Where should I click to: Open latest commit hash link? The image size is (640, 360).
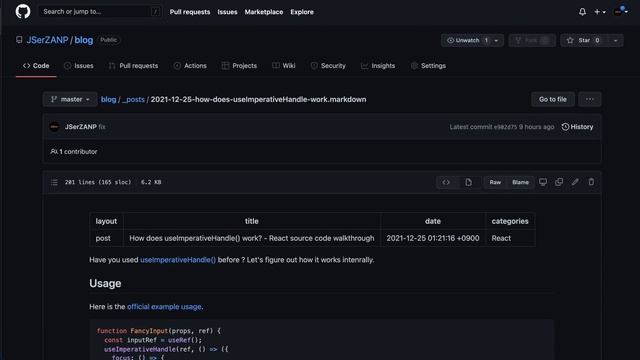(505, 127)
